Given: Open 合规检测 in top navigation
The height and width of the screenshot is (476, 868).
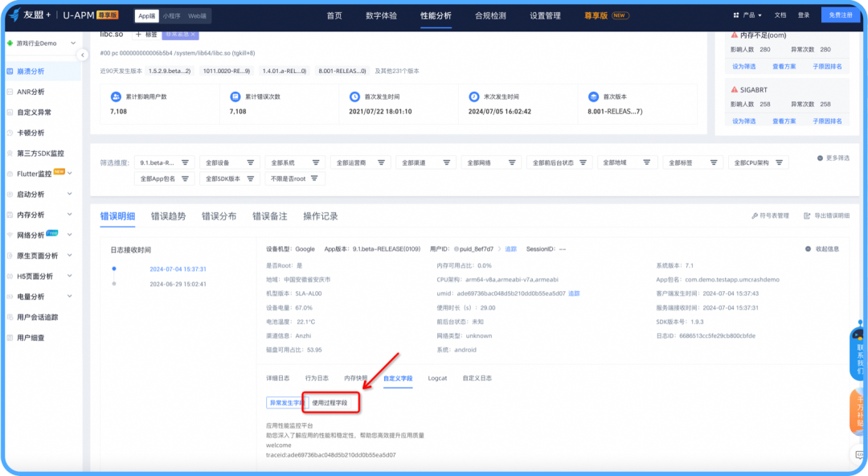Looking at the screenshot, I should pos(490,15).
